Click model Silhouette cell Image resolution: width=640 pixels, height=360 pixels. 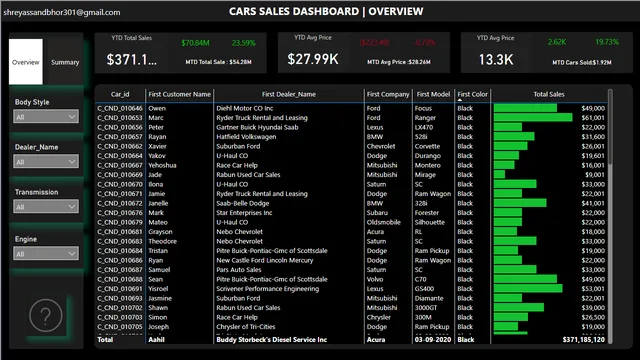tap(430, 222)
